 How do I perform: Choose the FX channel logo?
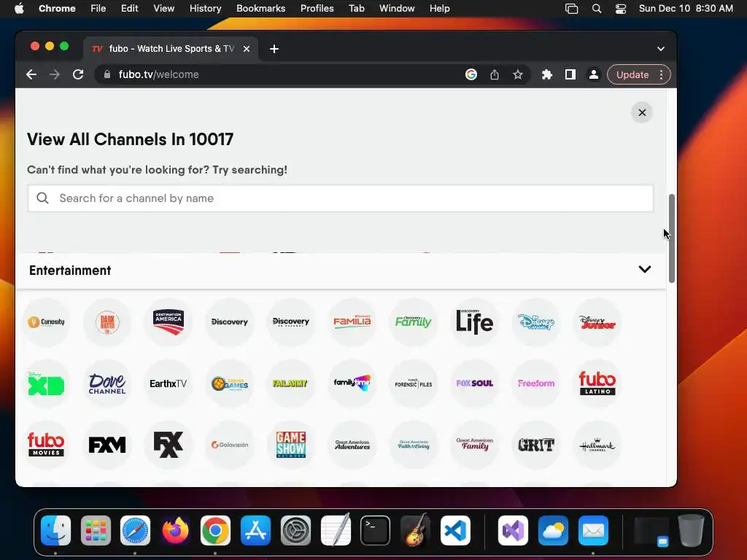169,445
